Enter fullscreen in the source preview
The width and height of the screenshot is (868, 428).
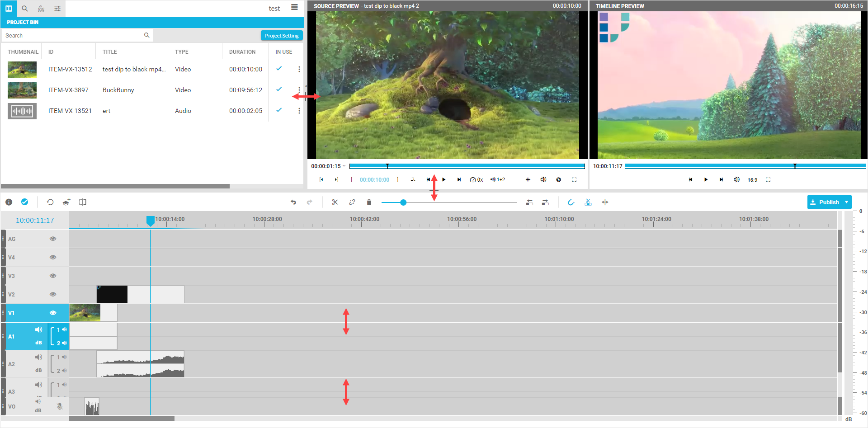click(x=574, y=179)
